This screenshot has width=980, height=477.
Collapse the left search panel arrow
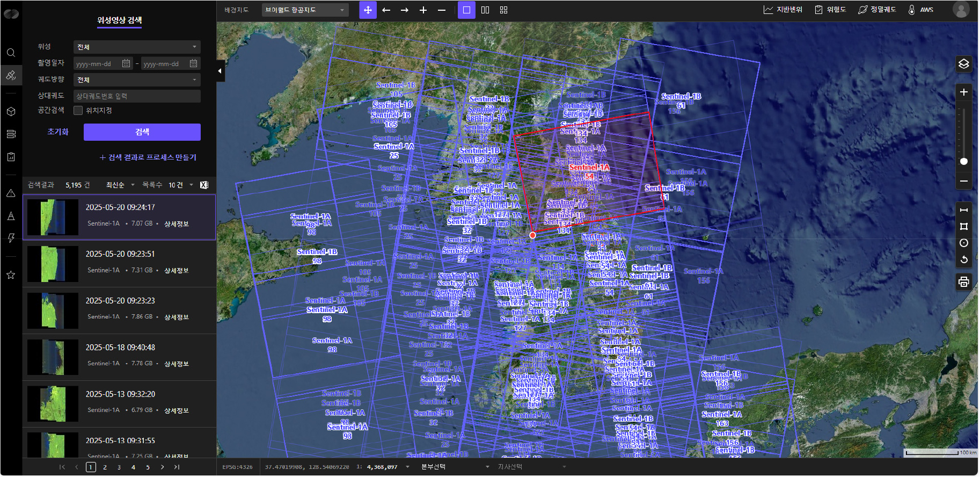coord(220,71)
